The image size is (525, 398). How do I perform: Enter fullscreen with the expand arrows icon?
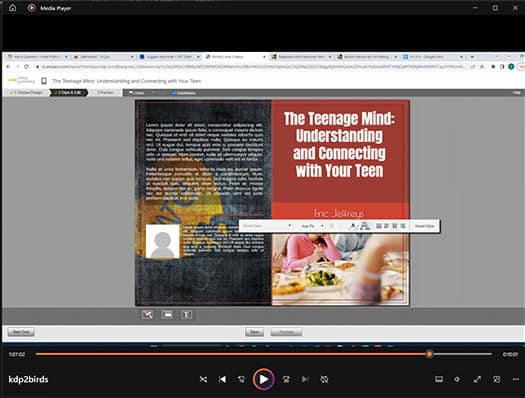tap(477, 379)
